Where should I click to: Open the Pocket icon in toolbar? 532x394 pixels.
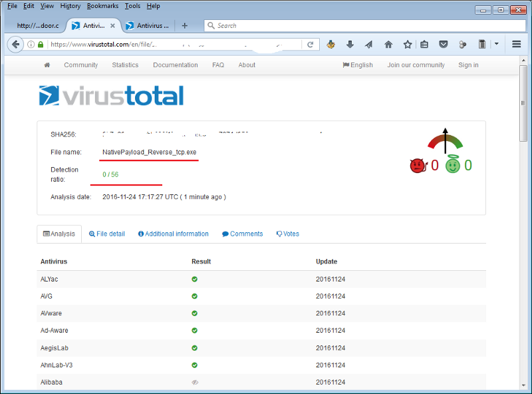pyautogui.click(x=444, y=45)
